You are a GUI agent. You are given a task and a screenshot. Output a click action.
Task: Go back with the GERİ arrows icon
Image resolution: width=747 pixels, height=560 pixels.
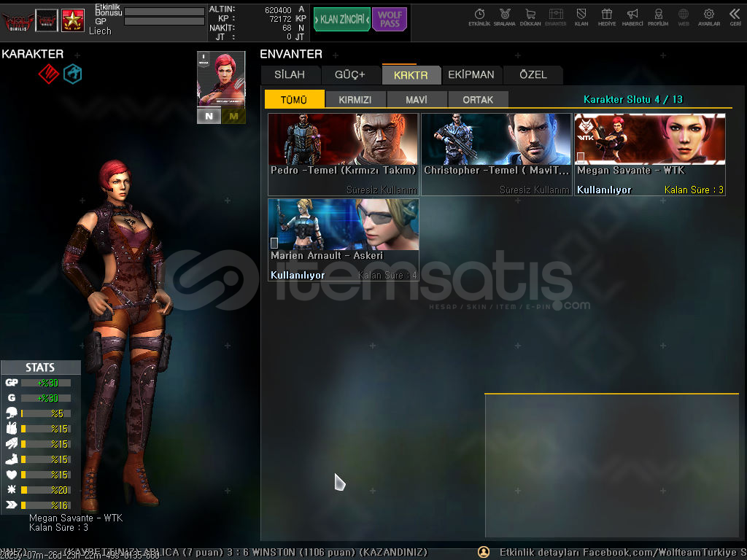click(735, 17)
